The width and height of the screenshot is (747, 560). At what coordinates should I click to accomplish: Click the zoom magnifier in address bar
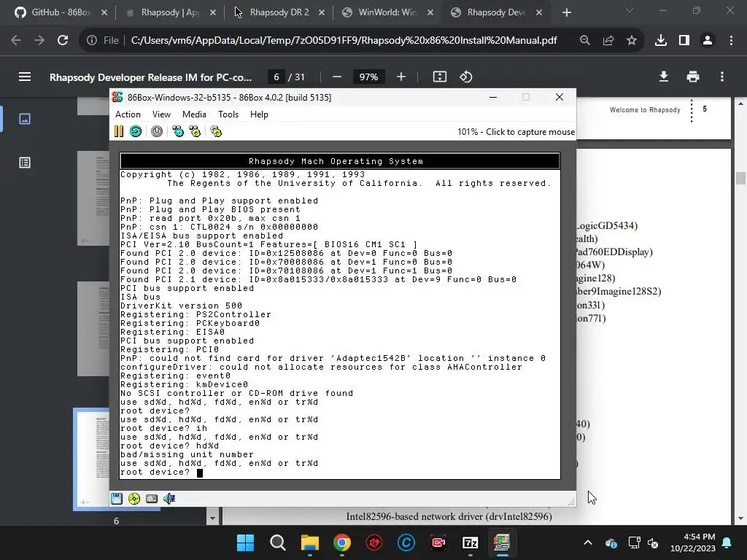point(584,41)
